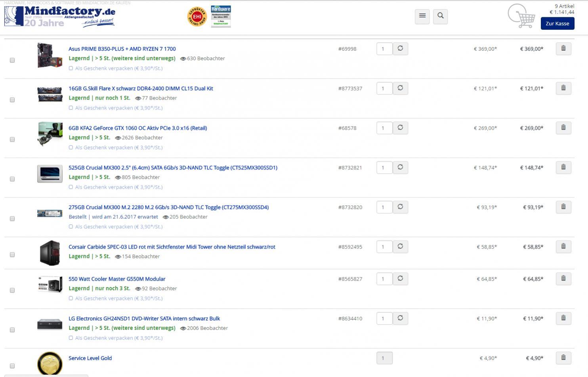Refresh quantity for LG DVD-Writer
The width and height of the screenshot is (588, 377).
point(400,318)
